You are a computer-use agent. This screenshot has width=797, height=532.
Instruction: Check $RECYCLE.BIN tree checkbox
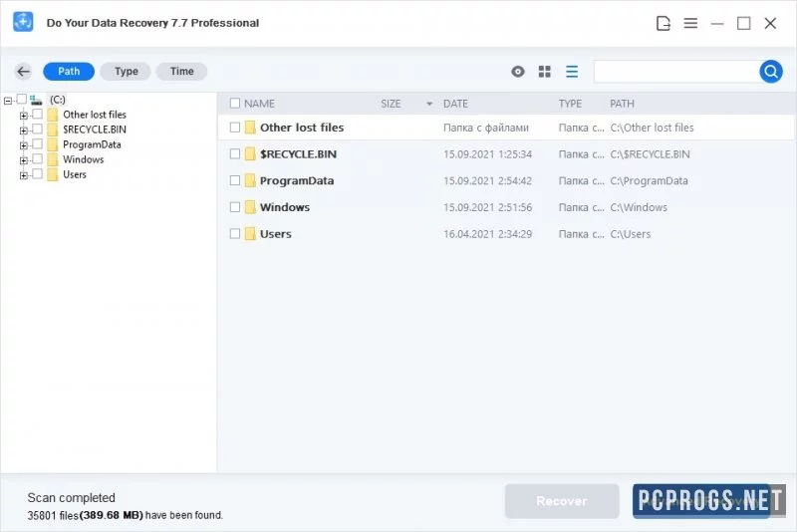37,129
